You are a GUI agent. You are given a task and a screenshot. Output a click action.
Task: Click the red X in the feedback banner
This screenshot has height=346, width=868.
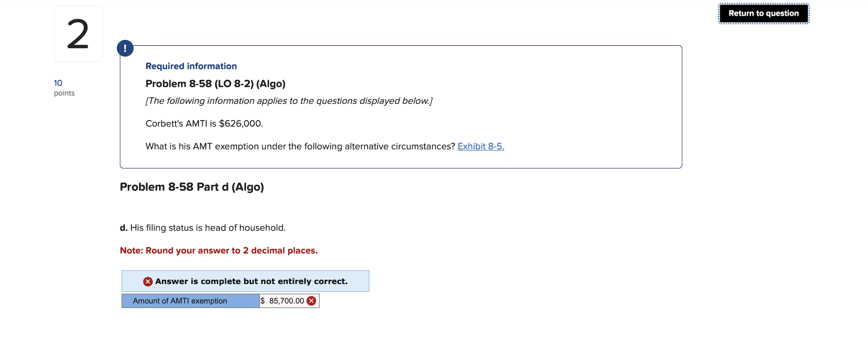pyautogui.click(x=147, y=281)
